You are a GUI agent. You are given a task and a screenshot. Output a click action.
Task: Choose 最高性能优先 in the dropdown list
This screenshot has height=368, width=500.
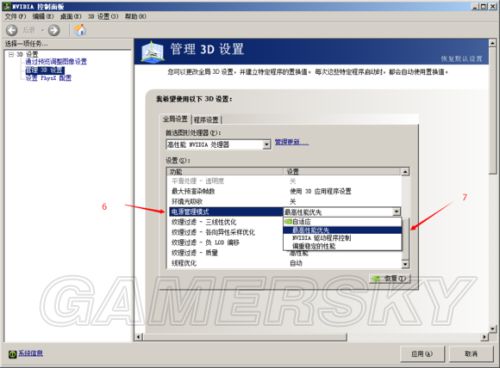(x=342, y=230)
